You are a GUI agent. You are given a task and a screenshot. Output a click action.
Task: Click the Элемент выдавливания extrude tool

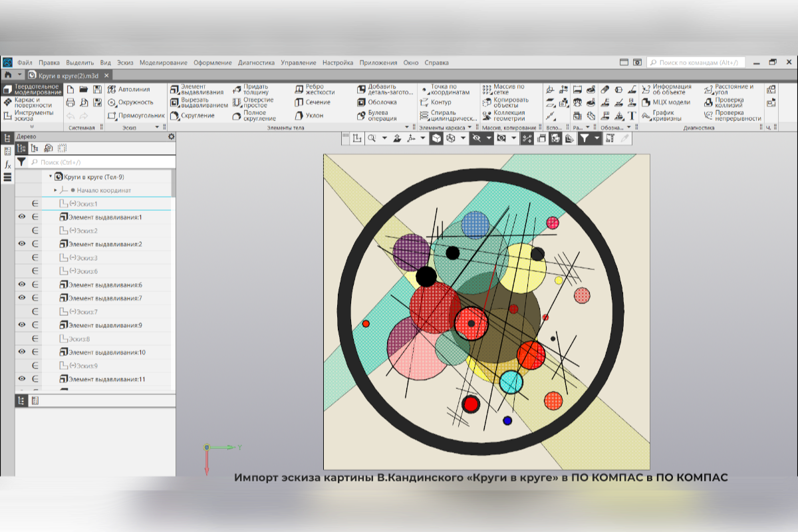click(x=197, y=89)
